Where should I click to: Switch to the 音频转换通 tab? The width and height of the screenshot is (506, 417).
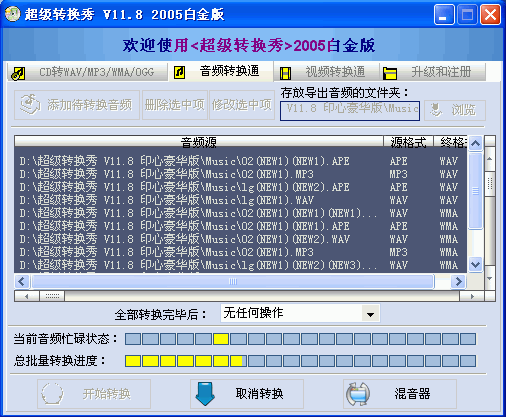coord(220,71)
